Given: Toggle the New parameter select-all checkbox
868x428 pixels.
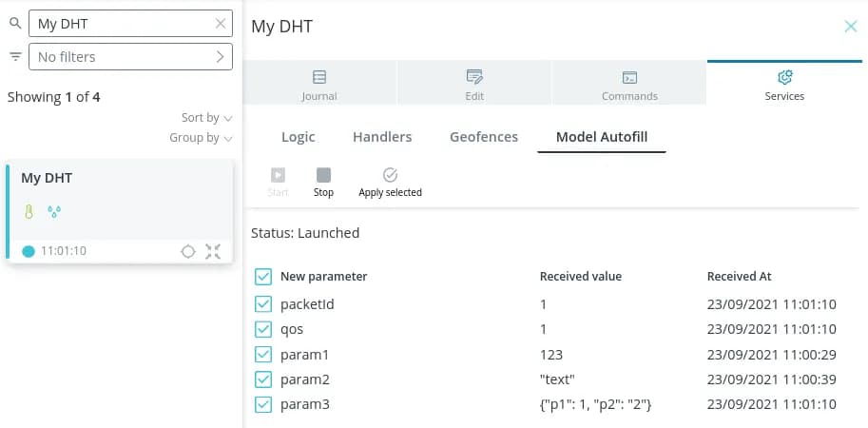Looking at the screenshot, I should (263, 277).
